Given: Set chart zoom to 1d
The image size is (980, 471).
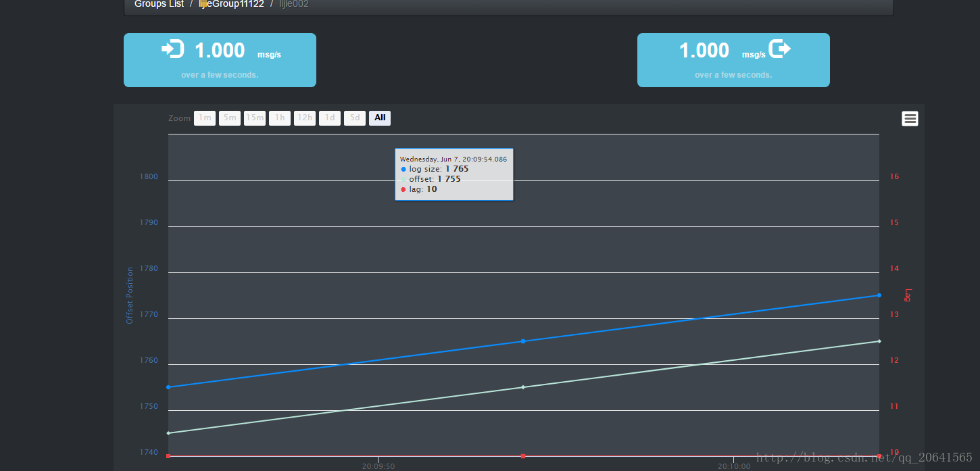Looking at the screenshot, I should pos(330,118).
